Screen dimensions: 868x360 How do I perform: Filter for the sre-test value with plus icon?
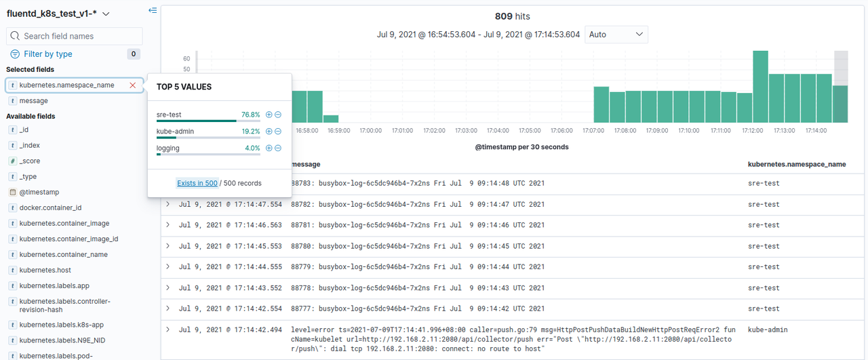click(x=269, y=115)
